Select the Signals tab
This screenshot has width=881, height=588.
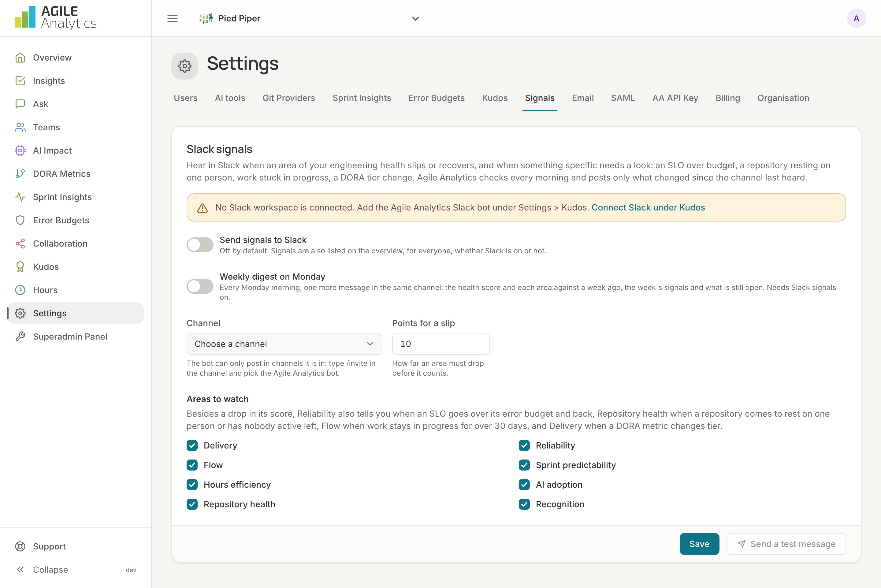[x=540, y=98]
